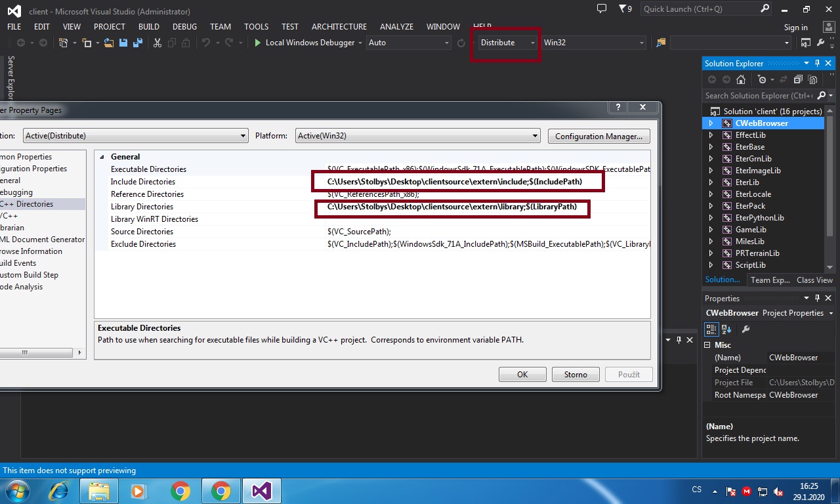
Task: Select Library Directories property row
Action: tap(373, 207)
